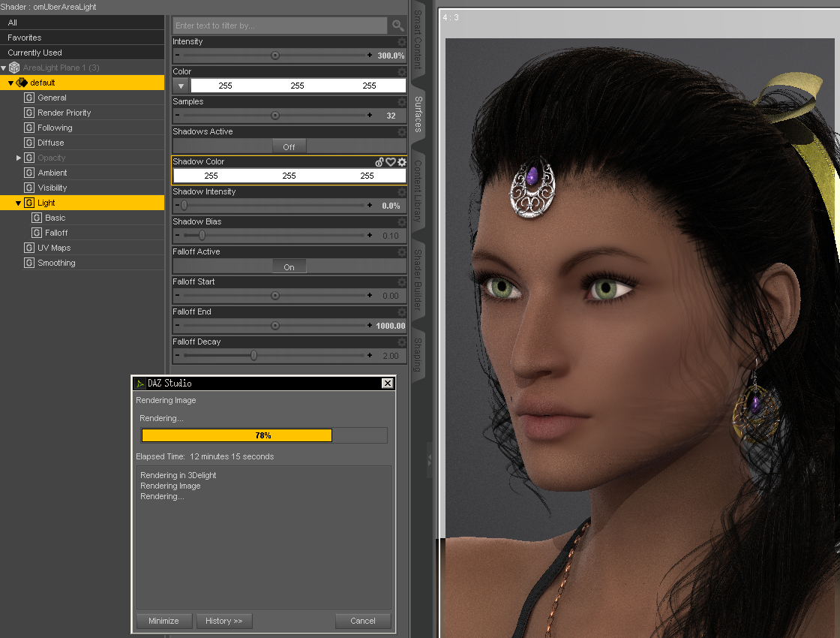Screen dimensions: 840x638
Task: Click the Render Priority group G icon
Action: click(29, 113)
